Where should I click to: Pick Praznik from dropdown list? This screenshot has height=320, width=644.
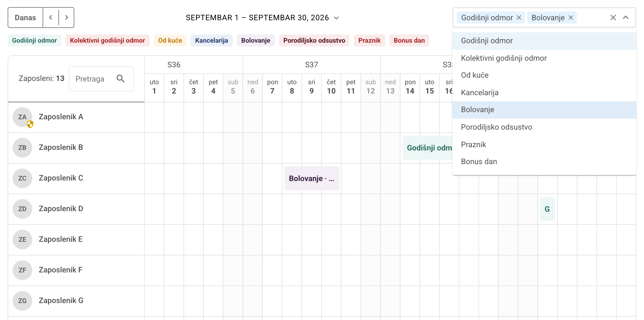(x=544, y=144)
